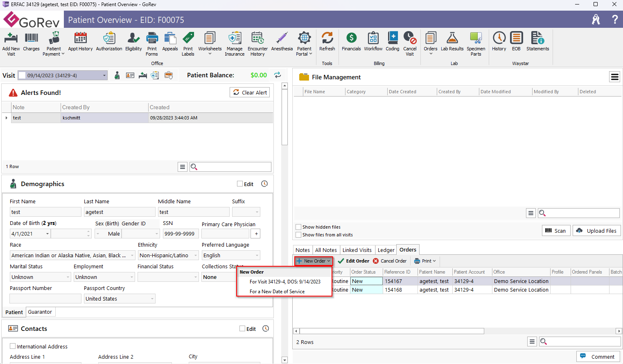Open Financials
This screenshot has width=623, height=364.
351,42
